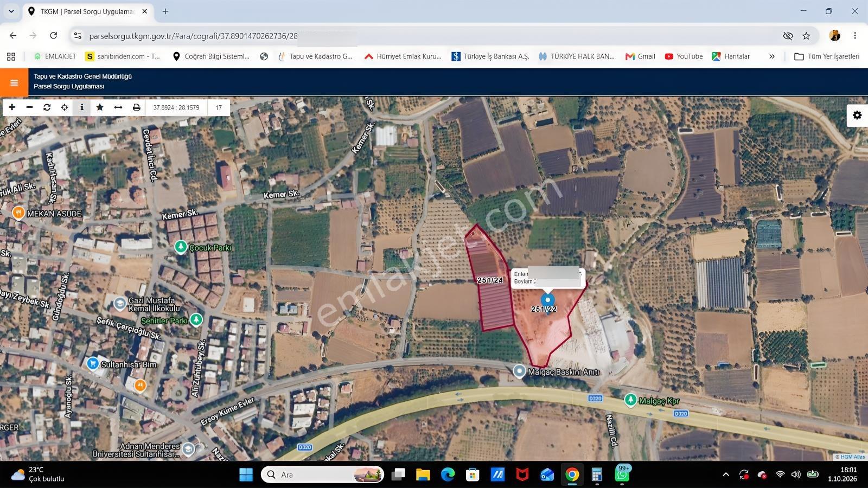Viewport: 868px width, 488px height.
Task: Open the YouTube bookmark
Action: (684, 56)
